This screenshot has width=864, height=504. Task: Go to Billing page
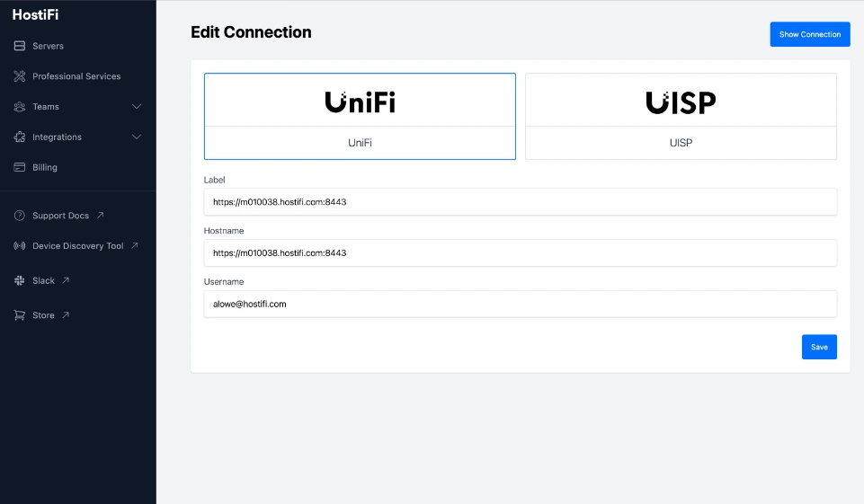tap(45, 167)
